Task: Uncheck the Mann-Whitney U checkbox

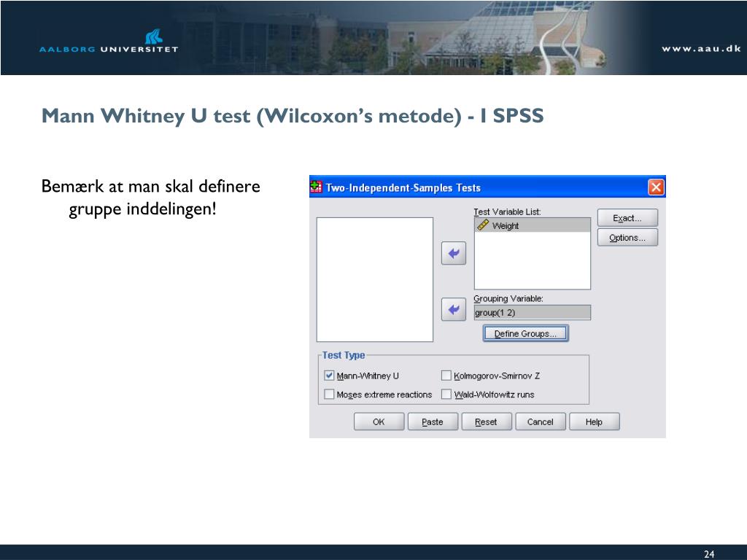Action: click(x=329, y=376)
